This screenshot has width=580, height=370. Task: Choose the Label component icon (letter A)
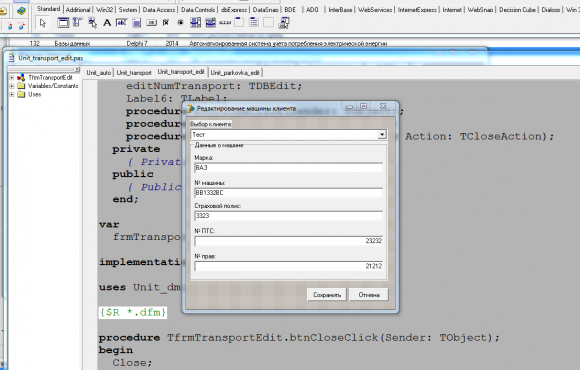107,23
